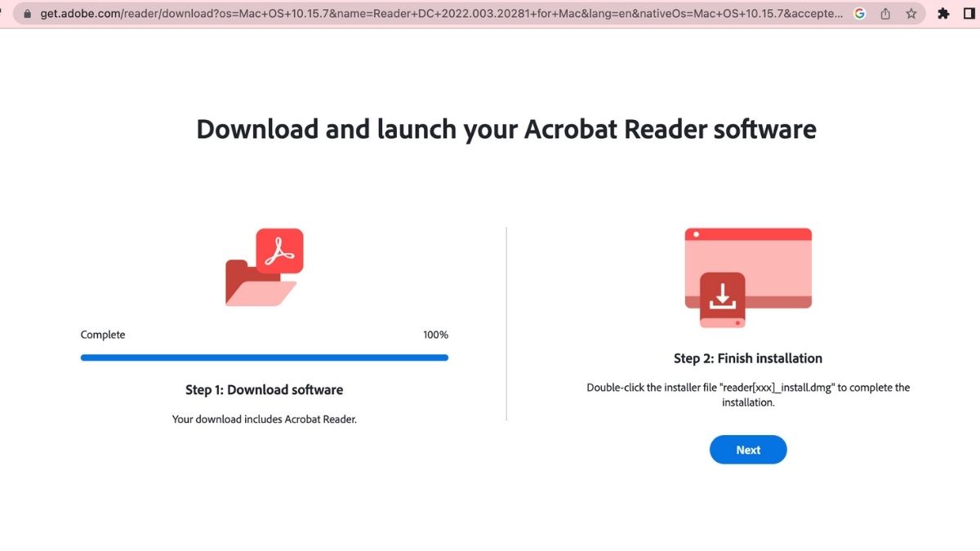Click the address bar showing get.adobe.com URL
The height and width of the screenshot is (551, 980).
(x=327, y=13)
